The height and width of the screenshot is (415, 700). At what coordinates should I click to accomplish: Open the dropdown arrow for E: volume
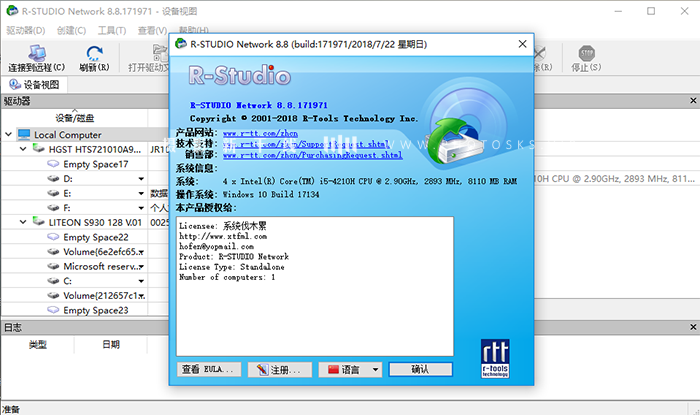pyautogui.click(x=141, y=194)
